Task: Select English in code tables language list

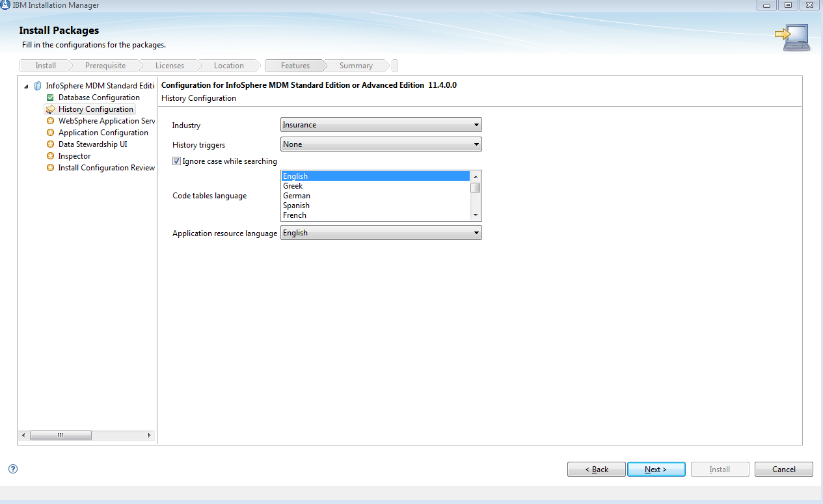Action: (x=375, y=176)
